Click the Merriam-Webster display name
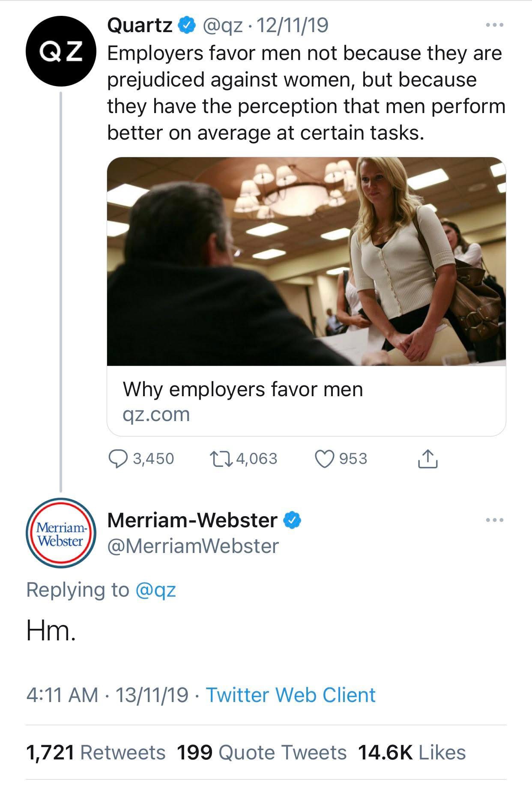This screenshot has width=532, height=786. [192, 520]
